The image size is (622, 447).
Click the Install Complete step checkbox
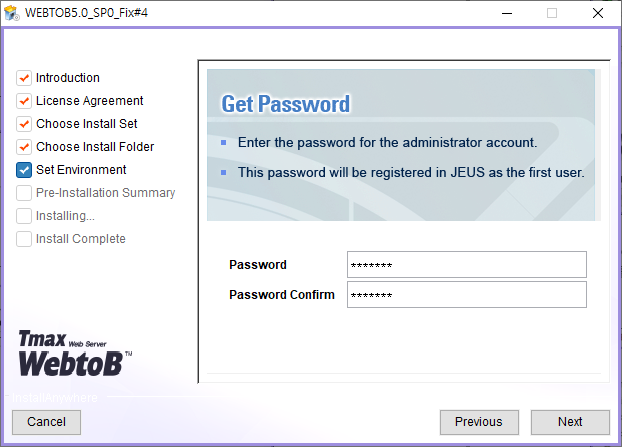pyautogui.click(x=24, y=239)
